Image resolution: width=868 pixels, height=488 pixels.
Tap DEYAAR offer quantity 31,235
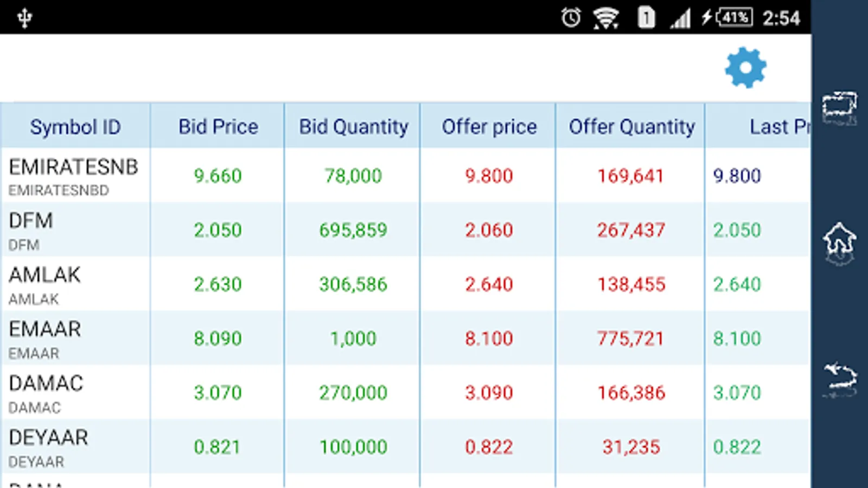(631, 447)
